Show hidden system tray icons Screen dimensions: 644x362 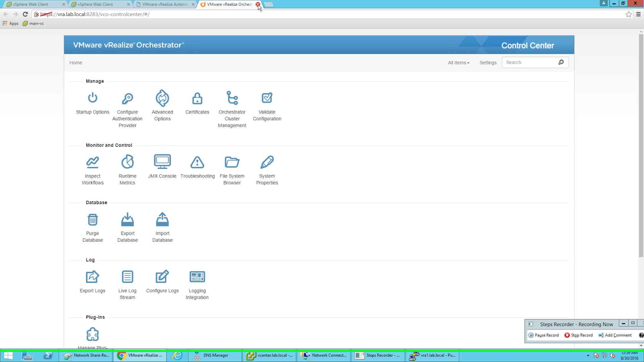588,356
